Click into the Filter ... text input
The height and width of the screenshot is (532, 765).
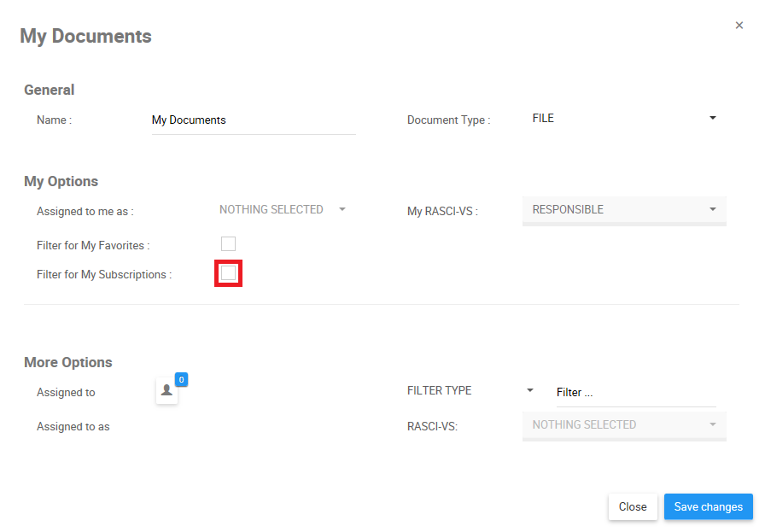635,393
